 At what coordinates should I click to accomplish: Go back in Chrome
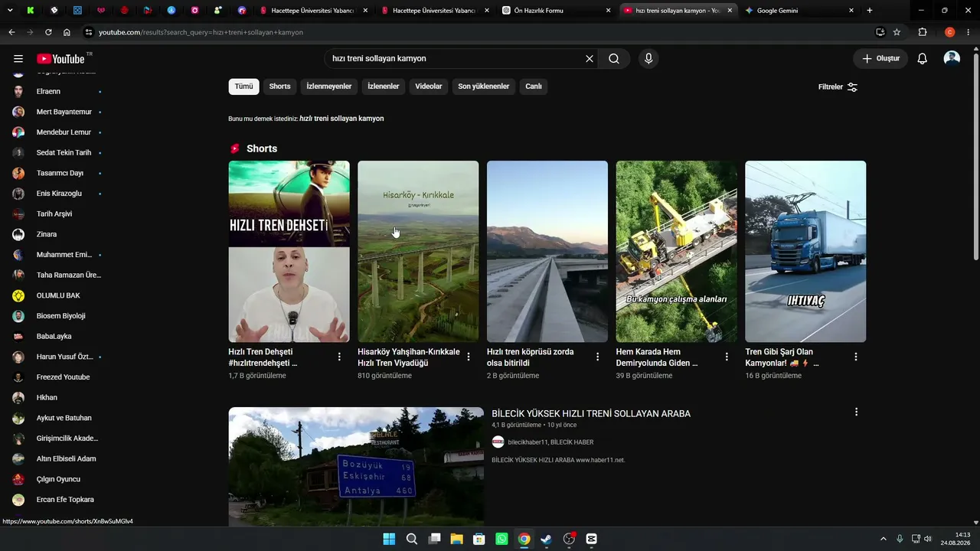(x=11, y=32)
